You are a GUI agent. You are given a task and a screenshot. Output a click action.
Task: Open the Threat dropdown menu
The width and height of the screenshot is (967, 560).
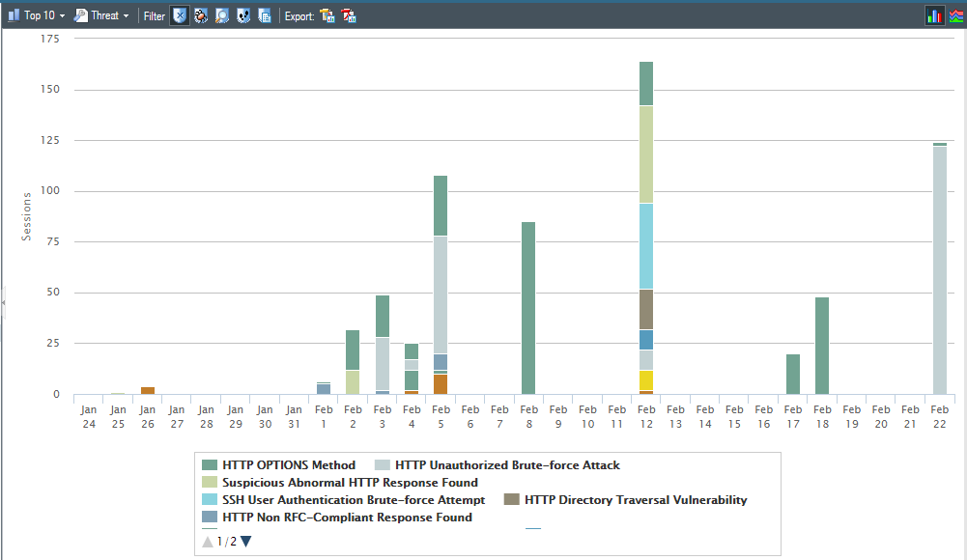pos(102,15)
